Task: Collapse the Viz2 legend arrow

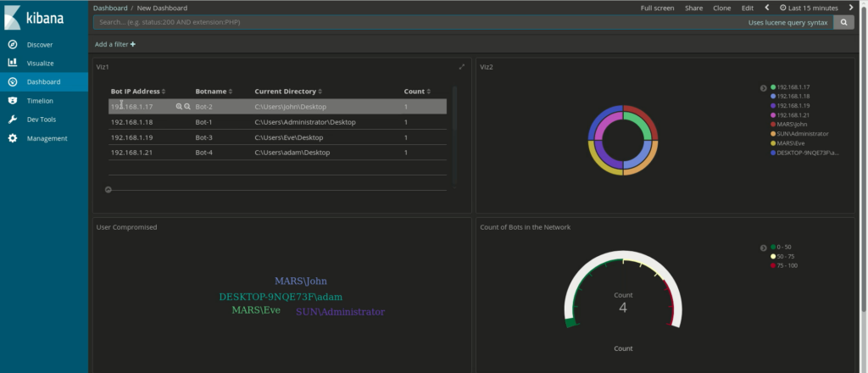Action: 764,87
